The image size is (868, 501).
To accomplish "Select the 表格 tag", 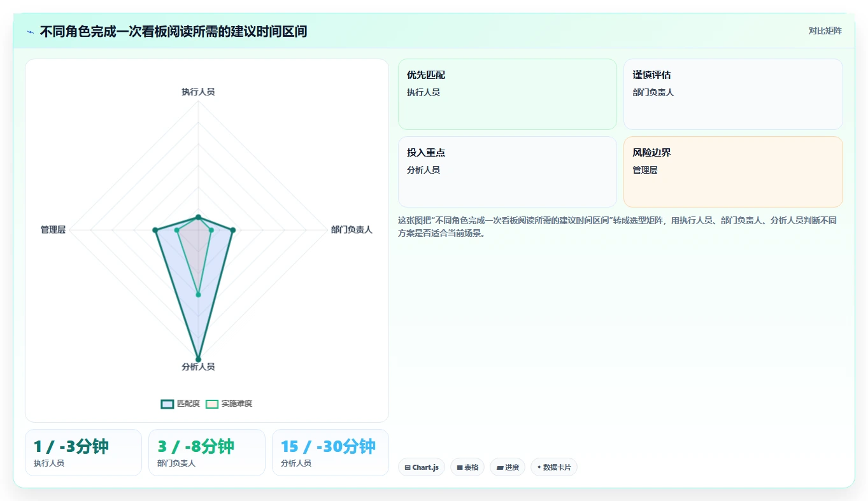I will click(x=467, y=467).
